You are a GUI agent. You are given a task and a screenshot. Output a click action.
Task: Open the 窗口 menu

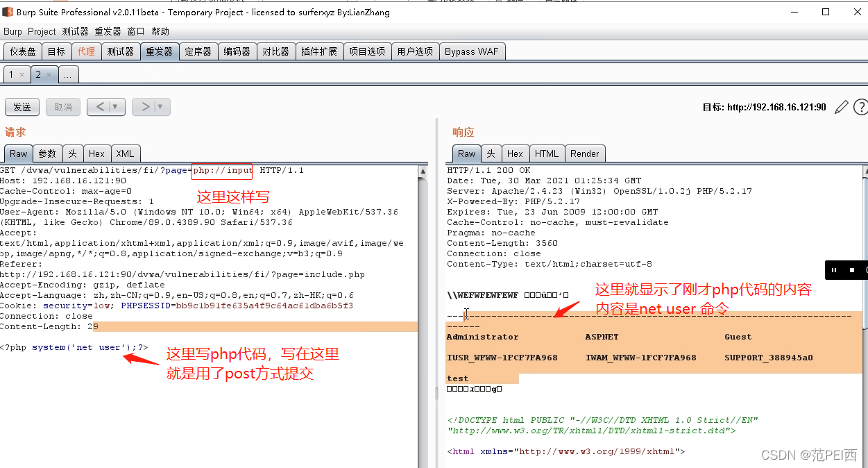click(x=136, y=31)
